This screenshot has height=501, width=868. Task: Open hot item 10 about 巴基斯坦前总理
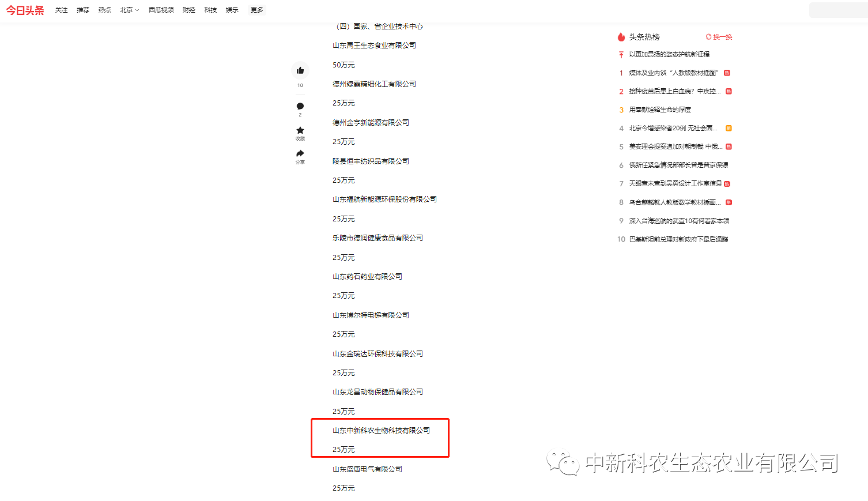tap(678, 239)
